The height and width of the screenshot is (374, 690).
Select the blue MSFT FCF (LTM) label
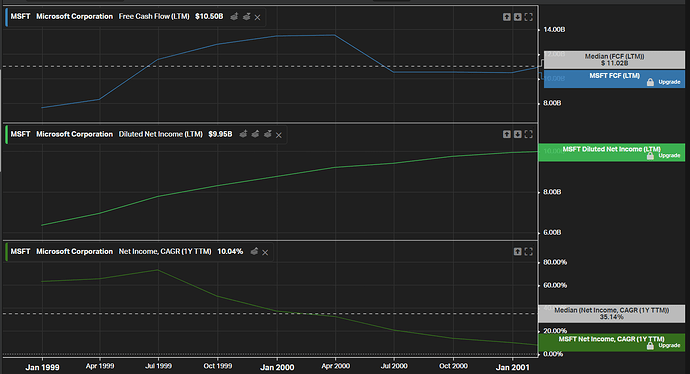coord(614,79)
